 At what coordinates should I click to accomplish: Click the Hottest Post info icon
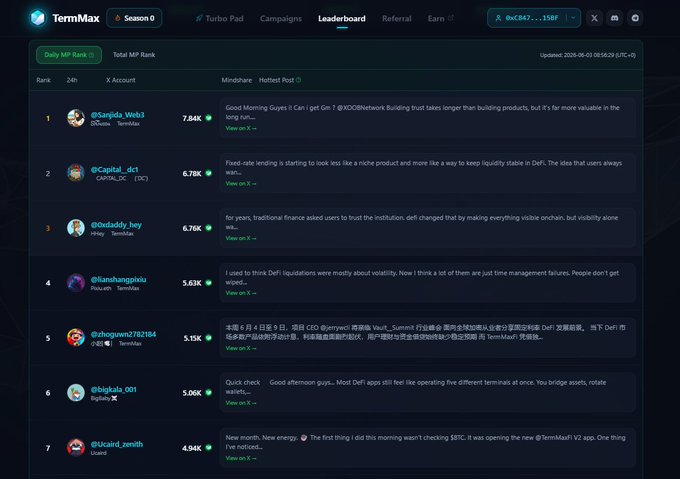point(298,80)
